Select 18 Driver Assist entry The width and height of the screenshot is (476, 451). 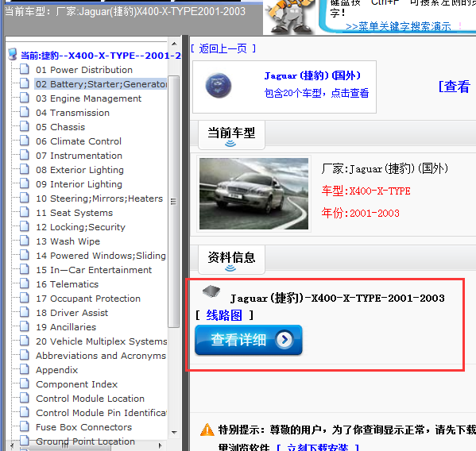tap(72, 313)
